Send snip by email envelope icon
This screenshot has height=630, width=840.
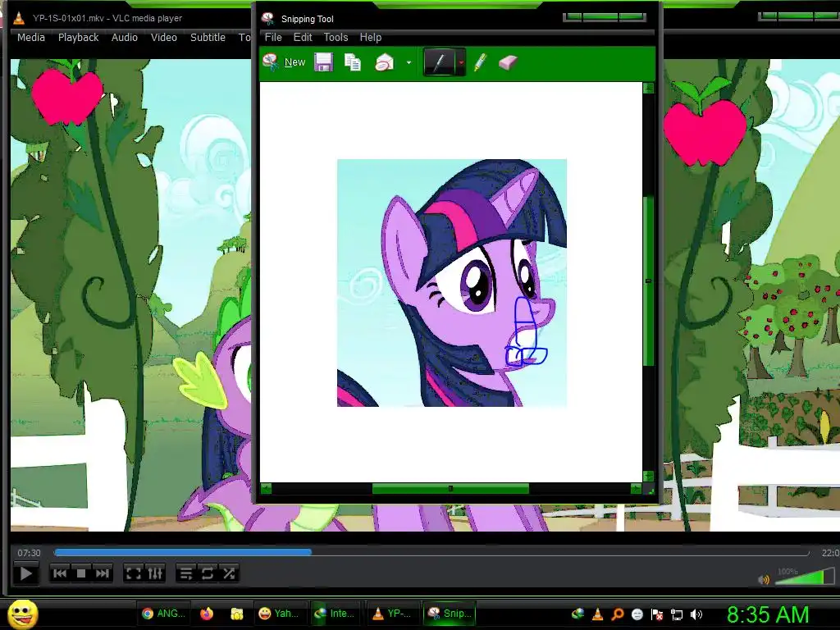click(x=384, y=62)
